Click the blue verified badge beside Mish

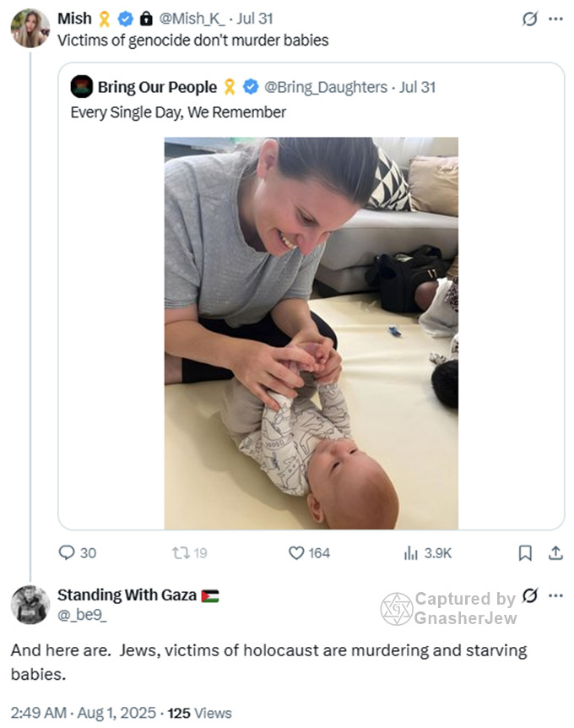coord(125,19)
